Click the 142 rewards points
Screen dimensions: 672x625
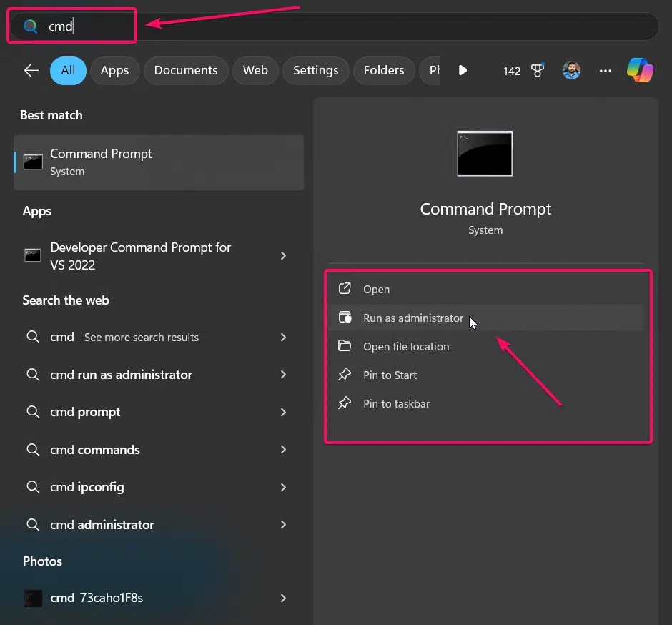point(512,72)
